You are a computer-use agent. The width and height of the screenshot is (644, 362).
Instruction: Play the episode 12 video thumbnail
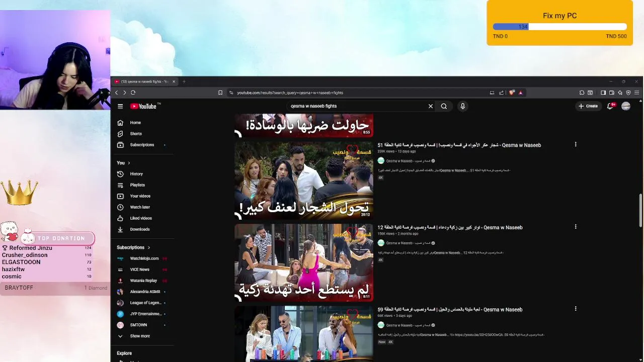[x=304, y=262]
